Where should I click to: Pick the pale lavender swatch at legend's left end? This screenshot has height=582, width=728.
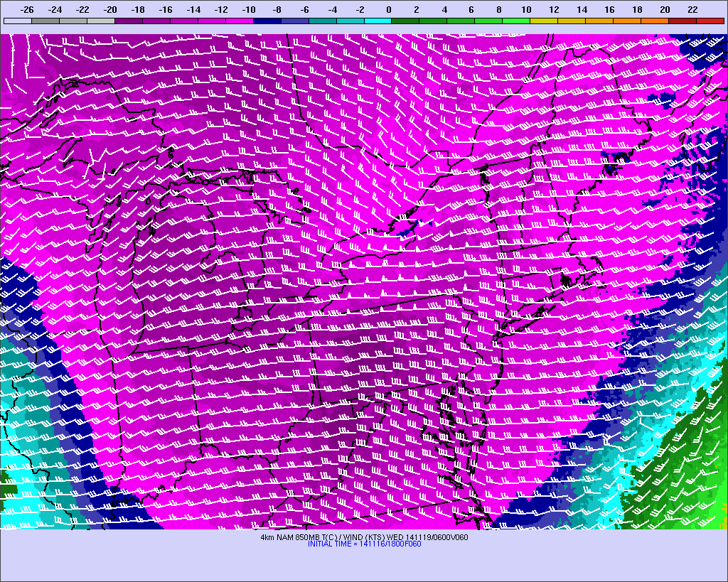coord(18,21)
